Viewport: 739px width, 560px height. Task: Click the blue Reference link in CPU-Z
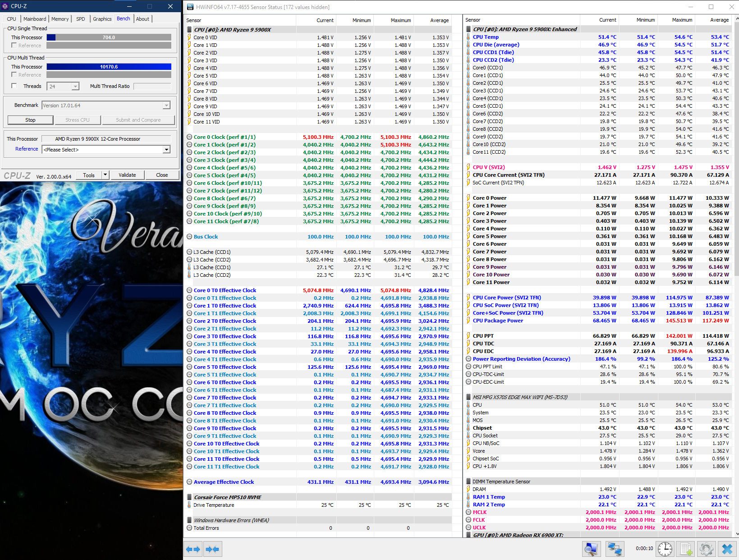pos(27,149)
